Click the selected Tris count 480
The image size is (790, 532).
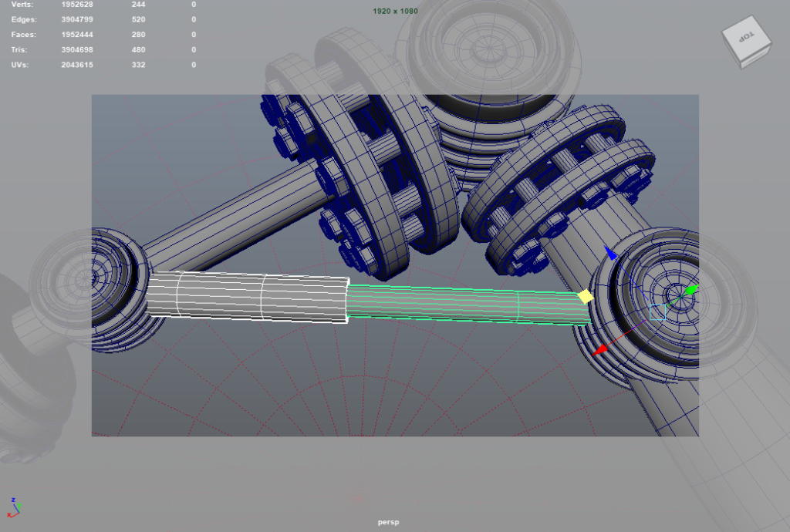tap(139, 50)
